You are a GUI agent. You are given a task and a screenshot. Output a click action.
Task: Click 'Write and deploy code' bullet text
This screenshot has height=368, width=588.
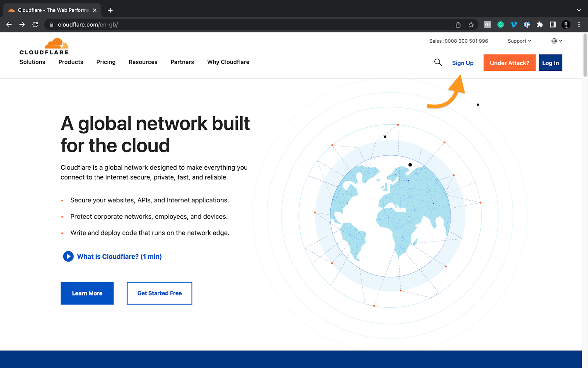[x=150, y=233]
